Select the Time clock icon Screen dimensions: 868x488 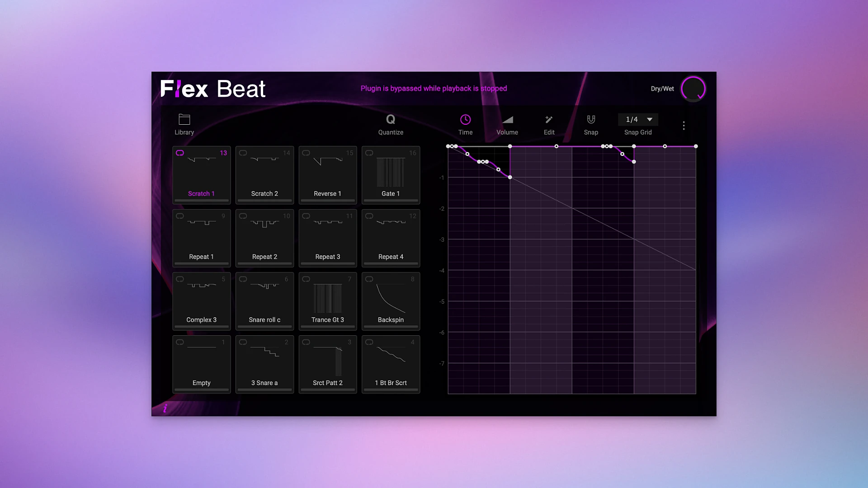465,119
